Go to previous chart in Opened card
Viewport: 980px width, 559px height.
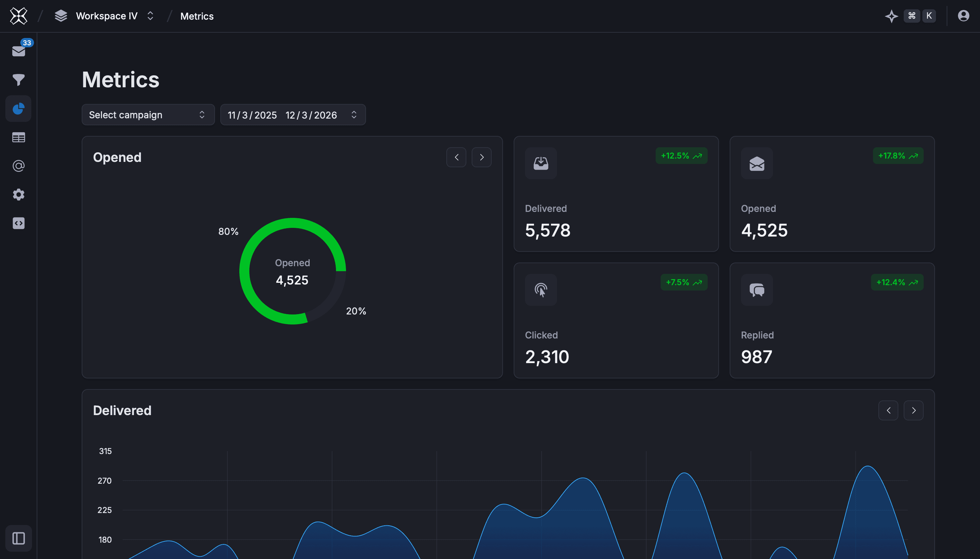[456, 158]
